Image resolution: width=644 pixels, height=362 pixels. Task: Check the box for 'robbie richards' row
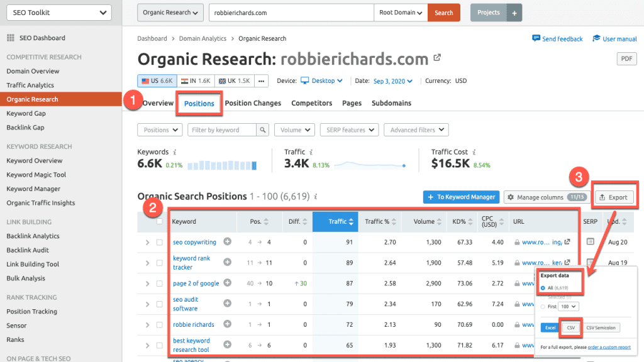coord(160,325)
